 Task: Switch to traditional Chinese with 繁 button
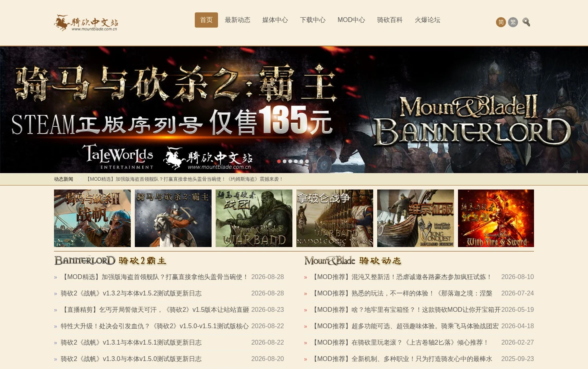click(513, 22)
